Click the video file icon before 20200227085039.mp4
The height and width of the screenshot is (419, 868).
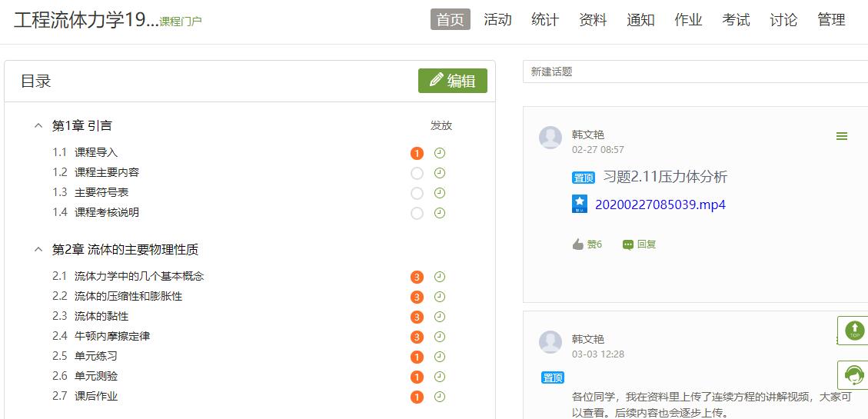[x=580, y=204]
